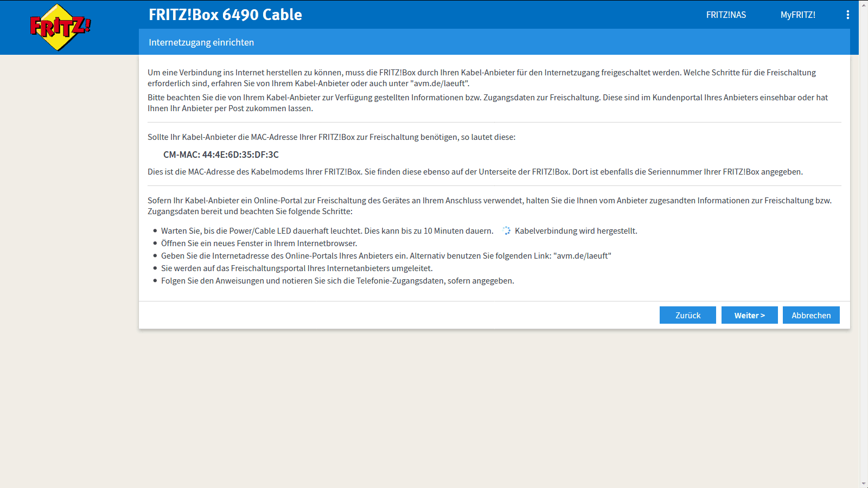
Task: Open MyFRITZ! page
Action: click(798, 15)
